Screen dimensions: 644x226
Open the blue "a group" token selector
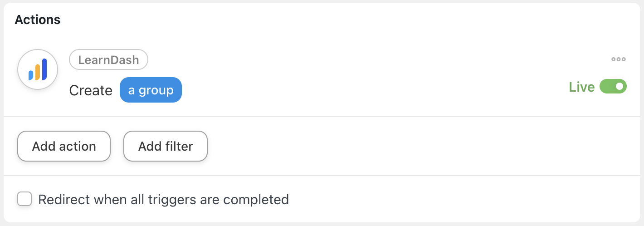[151, 90]
